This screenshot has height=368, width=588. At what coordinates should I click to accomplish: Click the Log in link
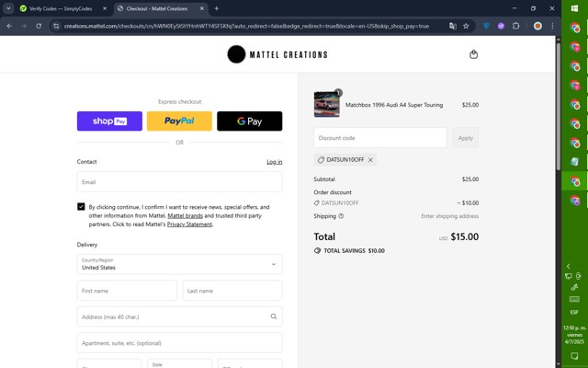tap(274, 162)
